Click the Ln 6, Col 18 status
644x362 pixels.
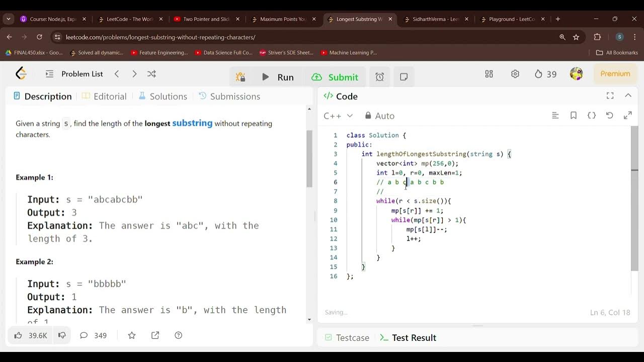(x=610, y=312)
